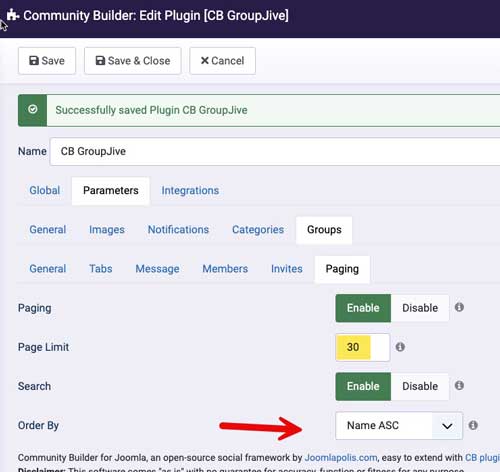Select Enable for Paging
The height and width of the screenshot is (472, 500).
point(363,308)
